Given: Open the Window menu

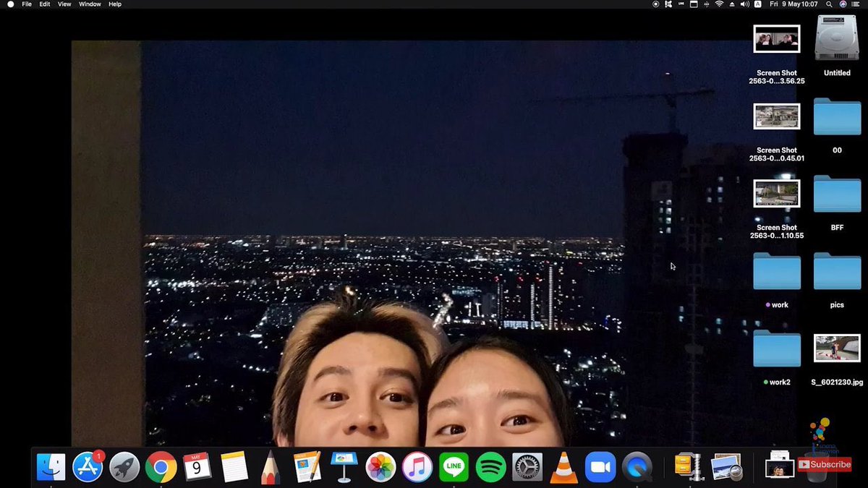Looking at the screenshot, I should (x=90, y=4).
